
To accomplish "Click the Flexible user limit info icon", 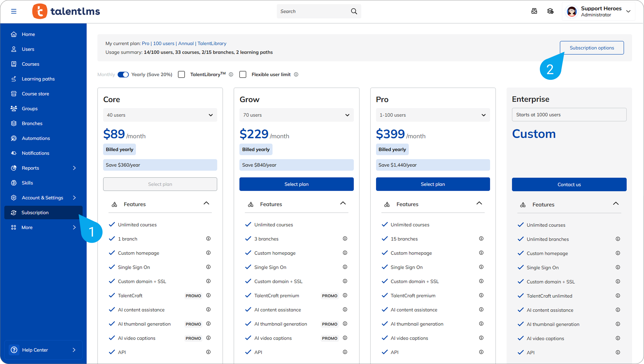I will click(x=296, y=74).
